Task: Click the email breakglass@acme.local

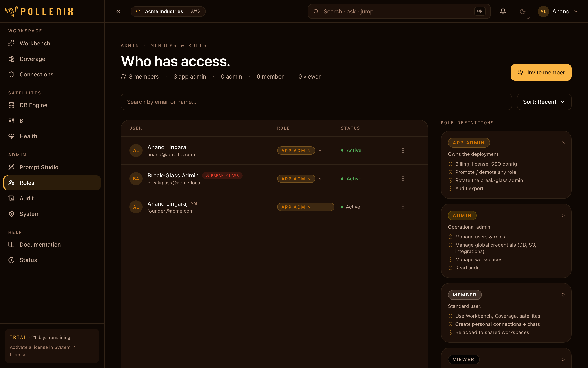Action: coord(174,183)
